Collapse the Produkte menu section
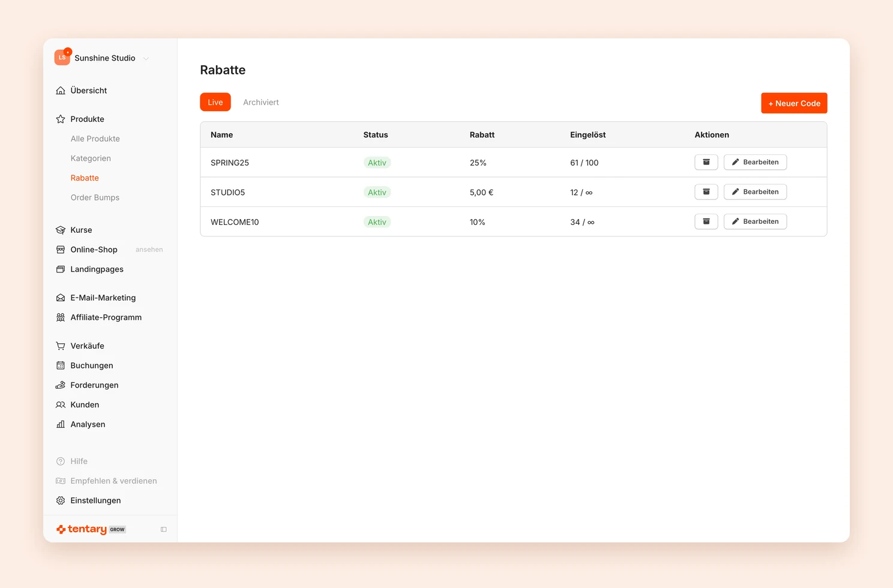This screenshot has height=588, width=893. click(x=87, y=119)
